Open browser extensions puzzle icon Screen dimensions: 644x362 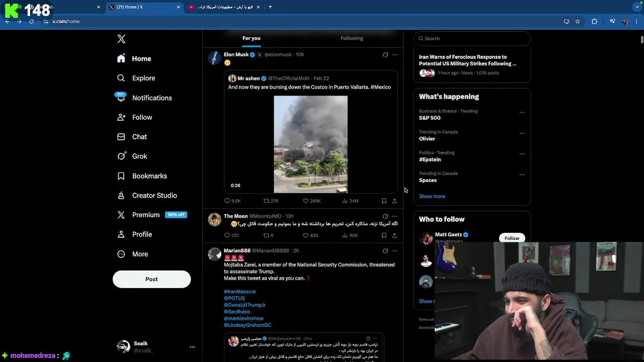pos(594,22)
